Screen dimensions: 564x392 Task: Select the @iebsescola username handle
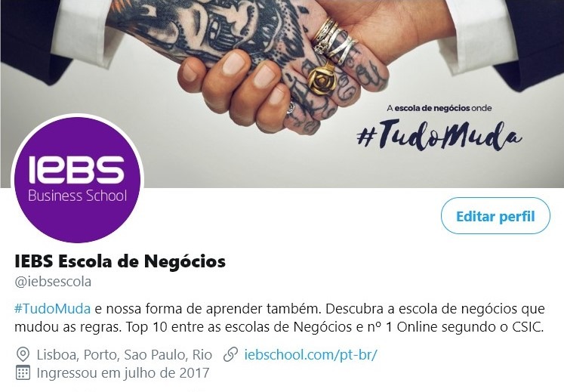click(53, 282)
